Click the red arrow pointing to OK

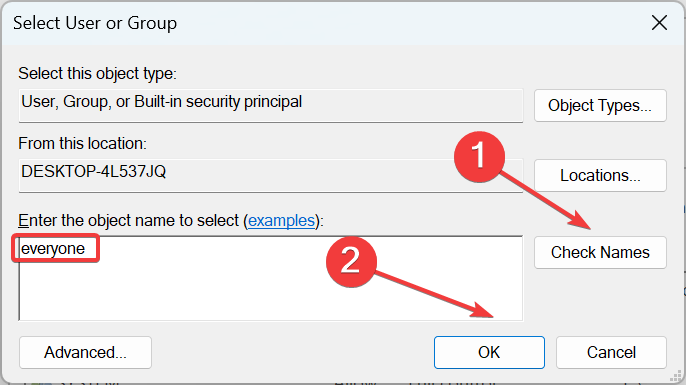click(434, 294)
